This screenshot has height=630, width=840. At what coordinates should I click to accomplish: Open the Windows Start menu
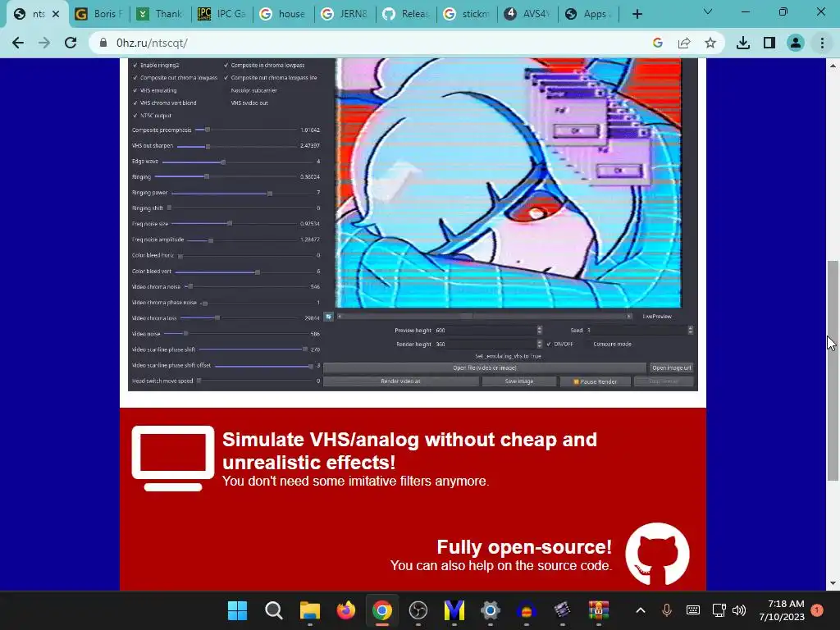[x=237, y=610]
